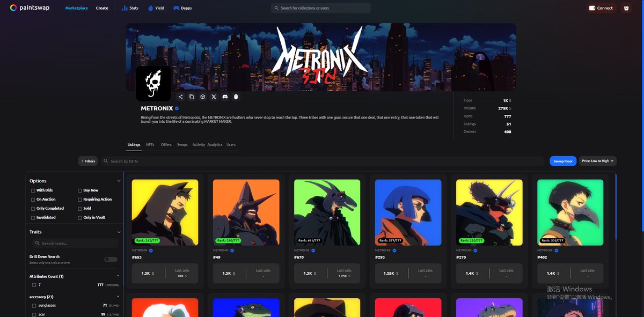Click the Sweep Floor button

pyautogui.click(x=563, y=161)
